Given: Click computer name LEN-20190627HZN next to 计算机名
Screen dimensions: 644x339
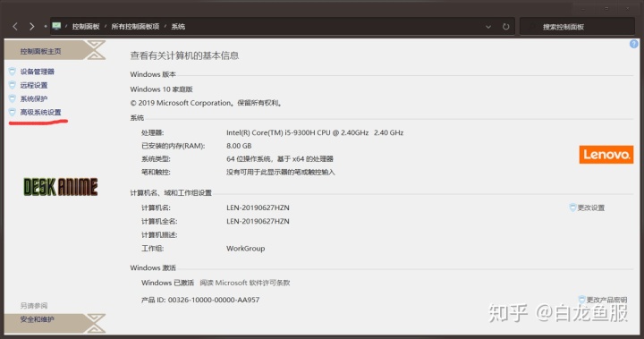Looking at the screenshot, I should pos(258,208).
